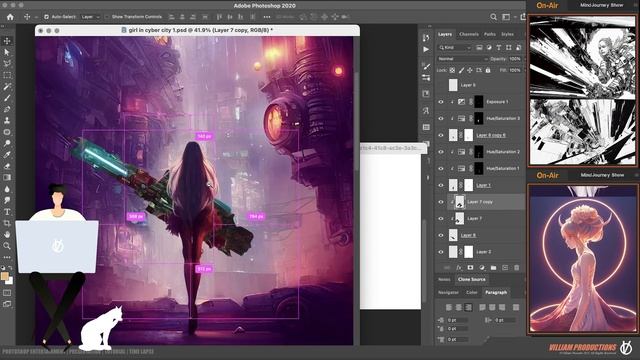Create a new group folder icon
This screenshot has height=360, width=640.
[493, 268]
